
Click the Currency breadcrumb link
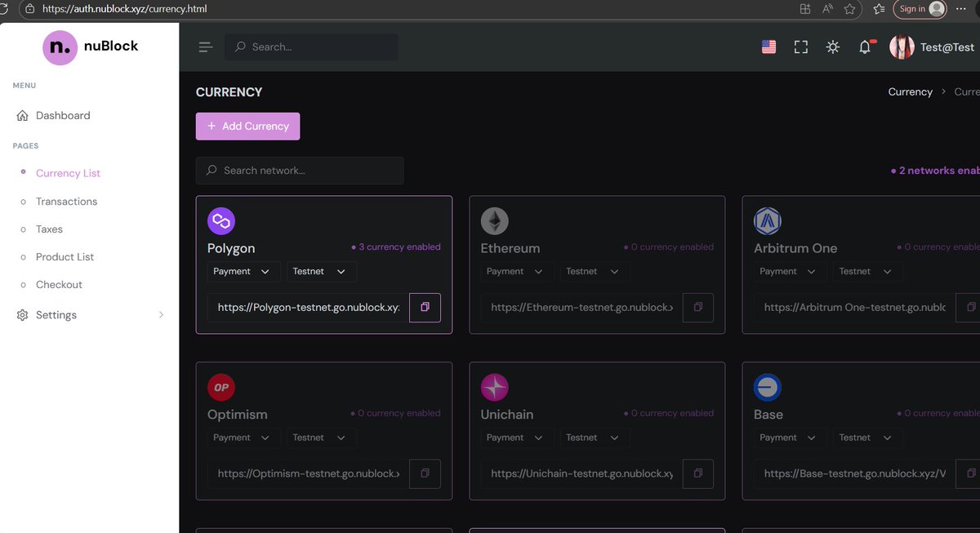[x=910, y=92]
